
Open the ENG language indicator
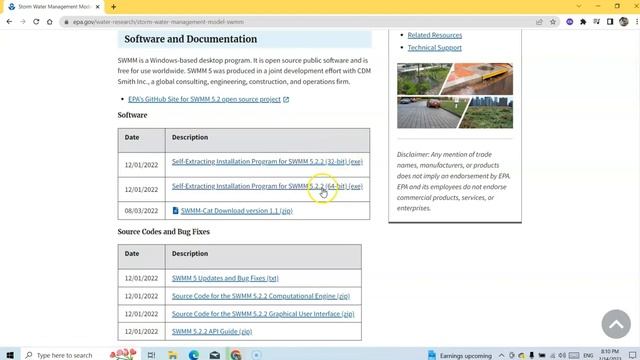click(x=588, y=356)
